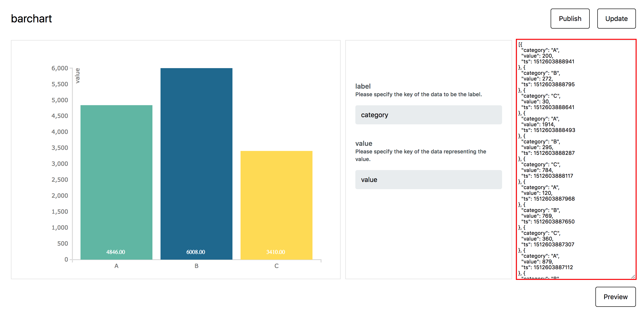
Task: Click the Update button
Action: point(616,18)
